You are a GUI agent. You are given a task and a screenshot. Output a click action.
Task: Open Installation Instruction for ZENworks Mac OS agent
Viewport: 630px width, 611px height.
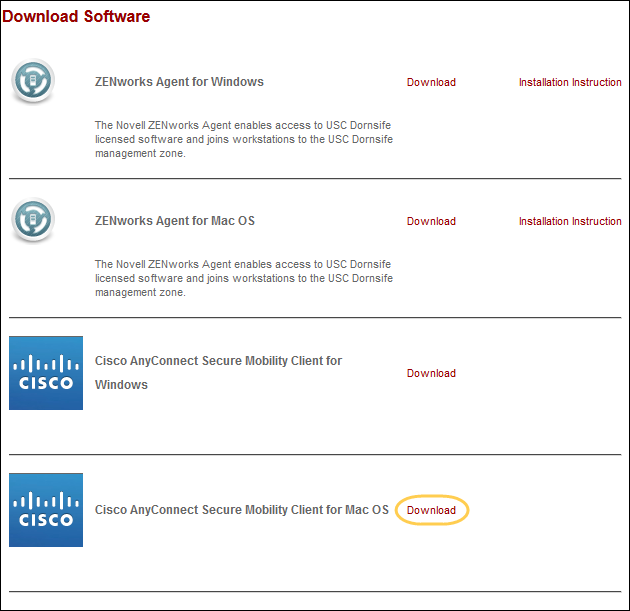[x=569, y=222]
